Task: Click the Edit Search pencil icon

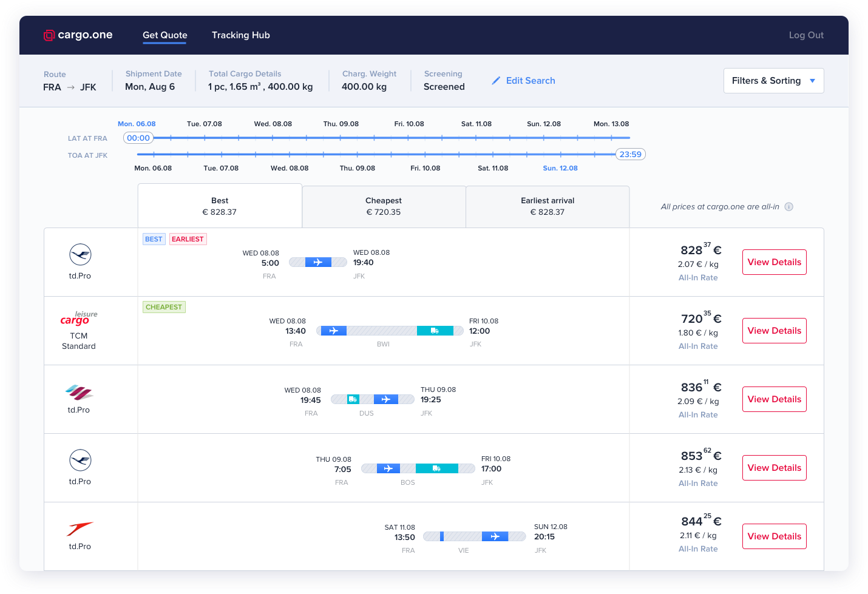Action: click(x=496, y=80)
